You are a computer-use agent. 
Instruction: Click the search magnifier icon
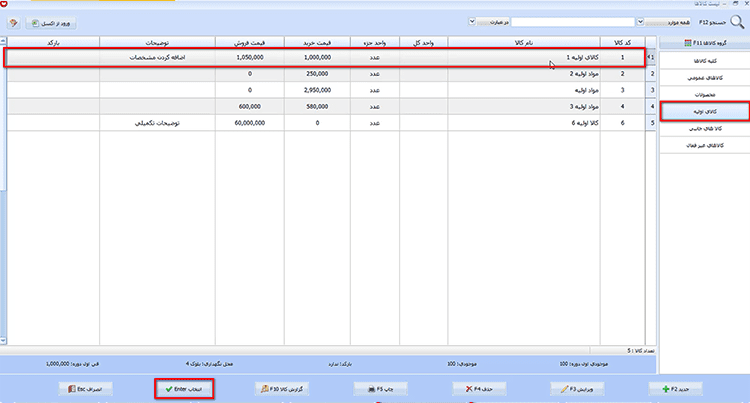click(737, 22)
